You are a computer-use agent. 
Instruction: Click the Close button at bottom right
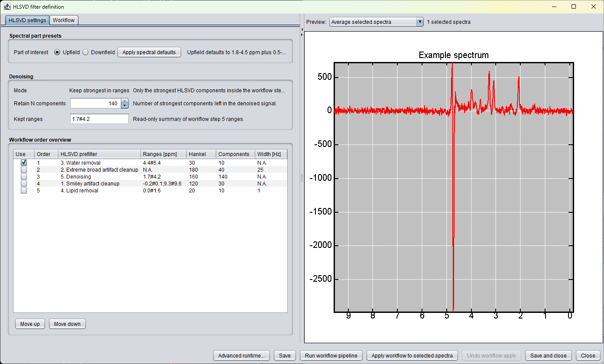(x=588, y=355)
